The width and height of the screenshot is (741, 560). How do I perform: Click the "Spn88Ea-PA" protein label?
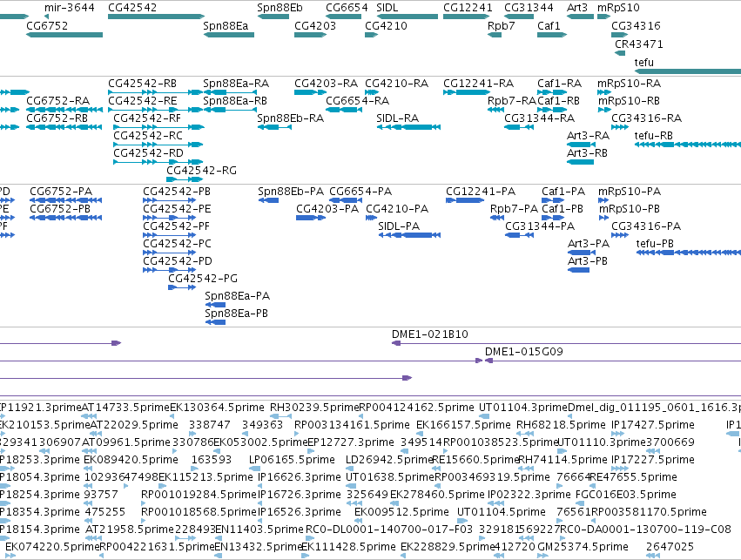237,296
